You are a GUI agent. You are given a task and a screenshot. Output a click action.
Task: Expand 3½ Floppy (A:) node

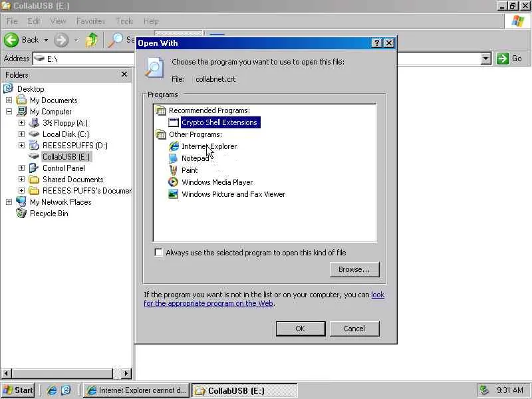point(21,123)
